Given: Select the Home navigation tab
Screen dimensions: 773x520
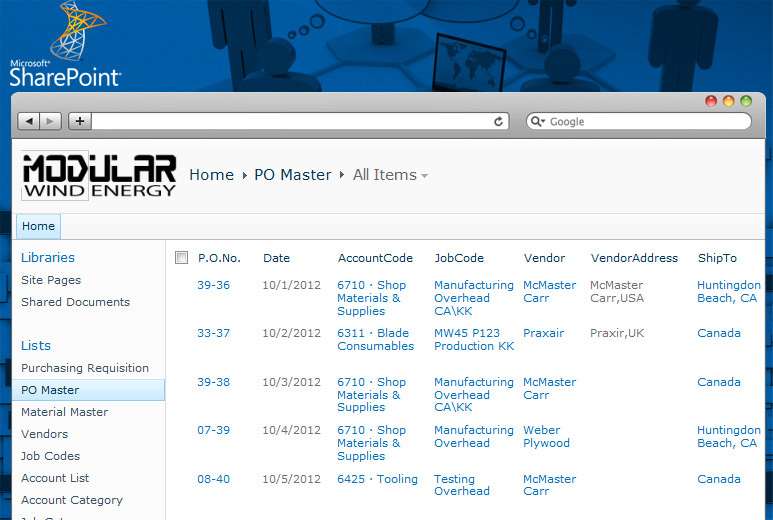Looking at the screenshot, I should tap(38, 226).
